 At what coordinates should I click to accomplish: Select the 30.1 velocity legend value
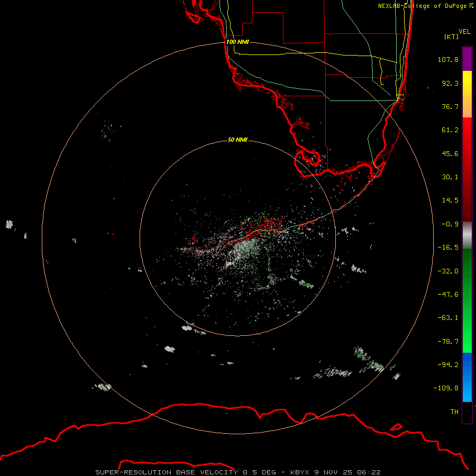pos(450,177)
